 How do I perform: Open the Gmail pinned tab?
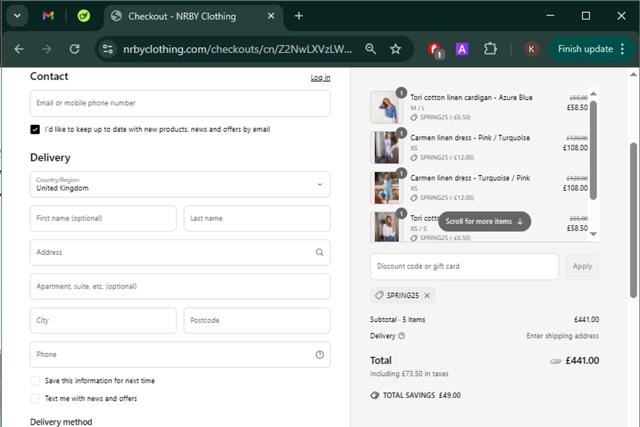pyautogui.click(x=48, y=16)
